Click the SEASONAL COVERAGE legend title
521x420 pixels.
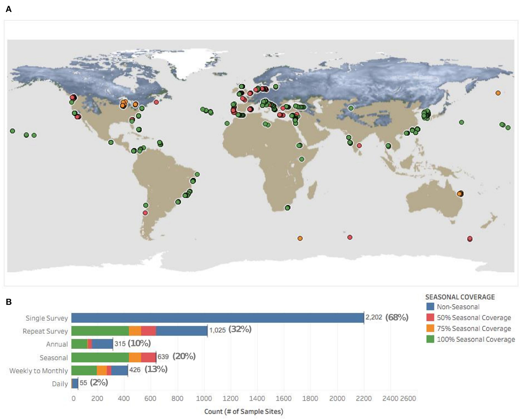pyautogui.click(x=460, y=297)
